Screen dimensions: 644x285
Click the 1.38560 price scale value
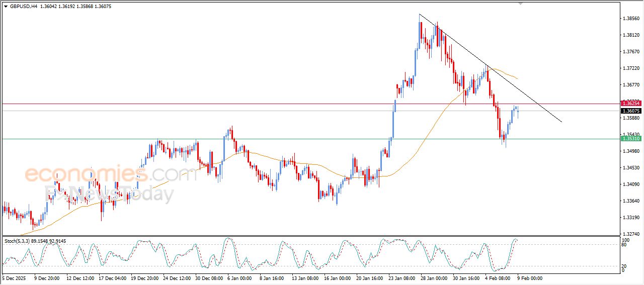coord(631,19)
